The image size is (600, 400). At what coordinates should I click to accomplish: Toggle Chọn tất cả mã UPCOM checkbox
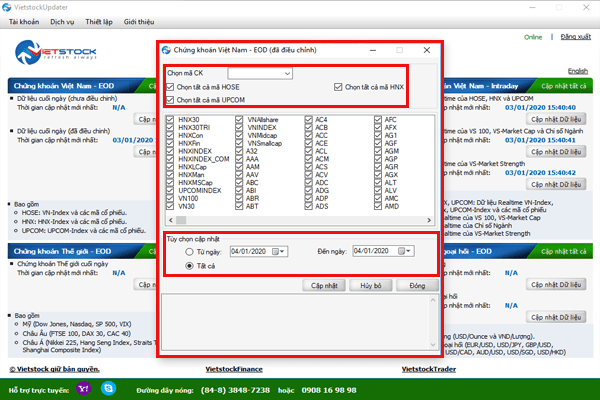170,100
